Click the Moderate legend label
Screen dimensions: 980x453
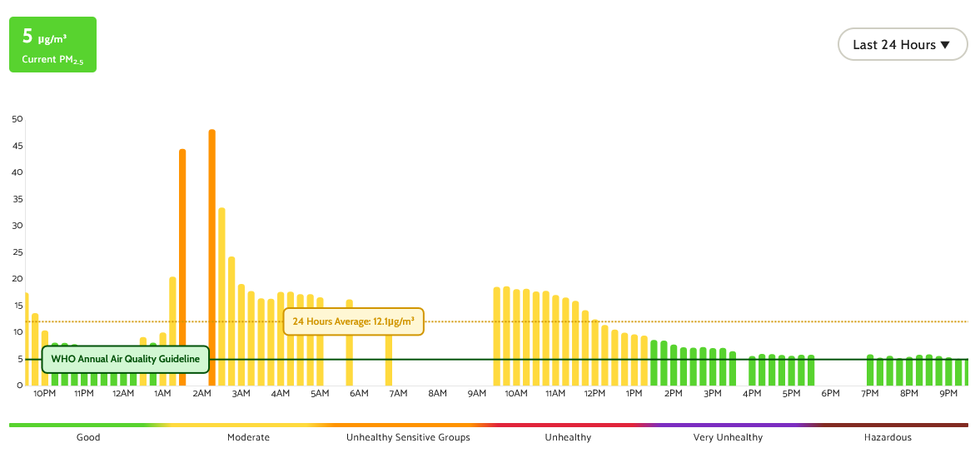[248, 437]
